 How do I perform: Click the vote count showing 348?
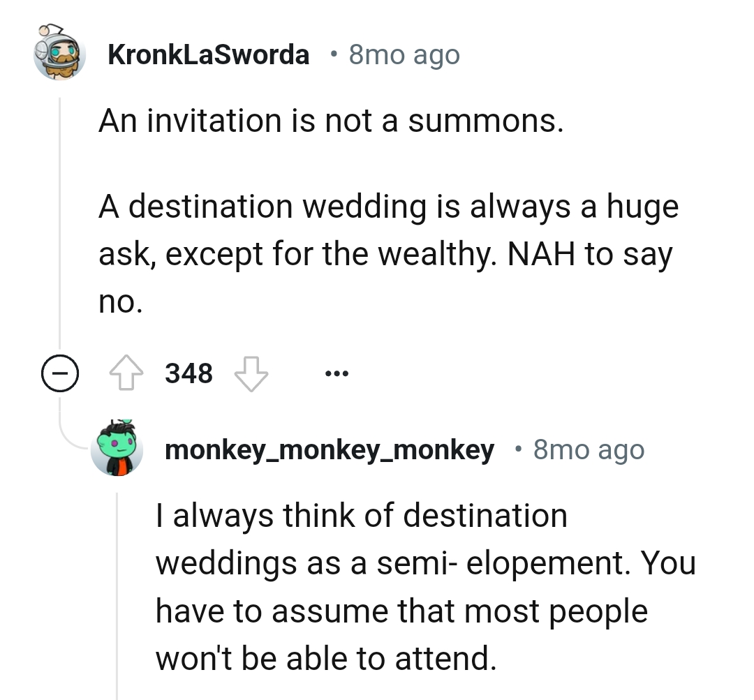(x=188, y=373)
